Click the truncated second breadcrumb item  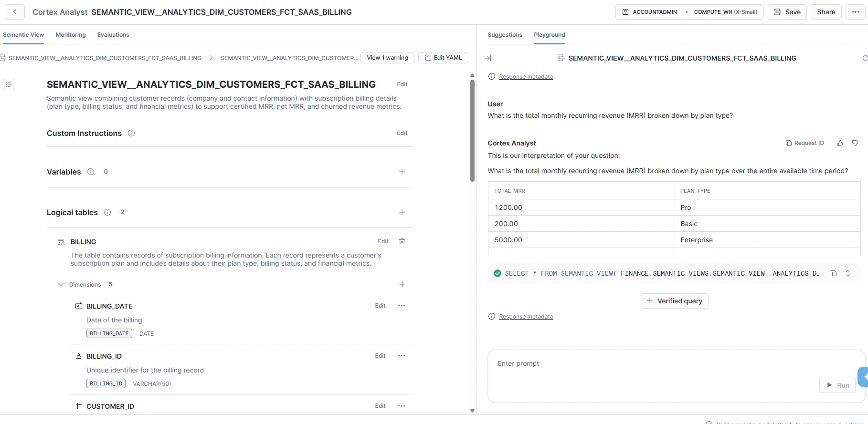(x=289, y=58)
